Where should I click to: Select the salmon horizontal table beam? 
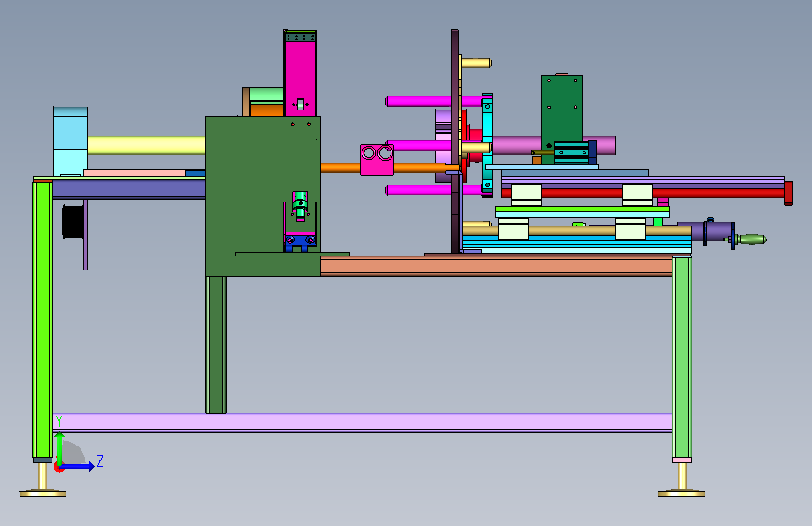496,266
